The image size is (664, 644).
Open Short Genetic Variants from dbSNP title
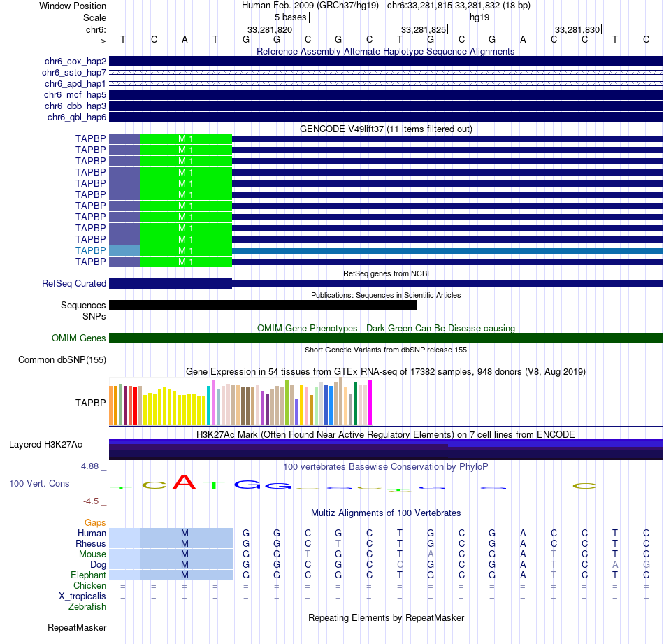[x=386, y=350]
